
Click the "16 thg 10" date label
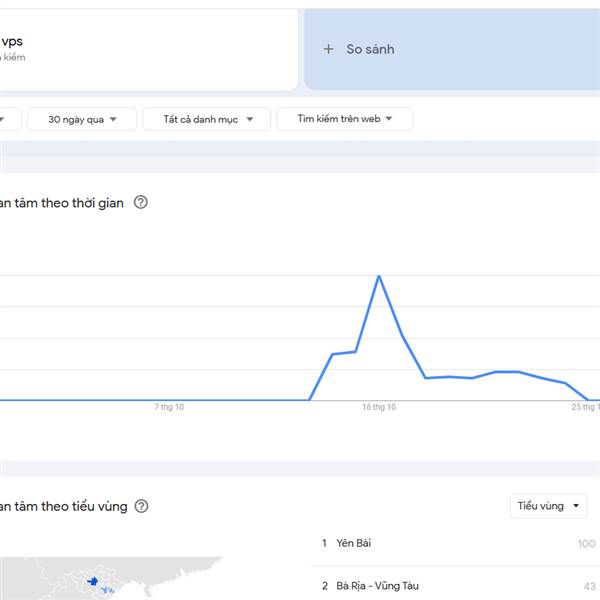[379, 408]
